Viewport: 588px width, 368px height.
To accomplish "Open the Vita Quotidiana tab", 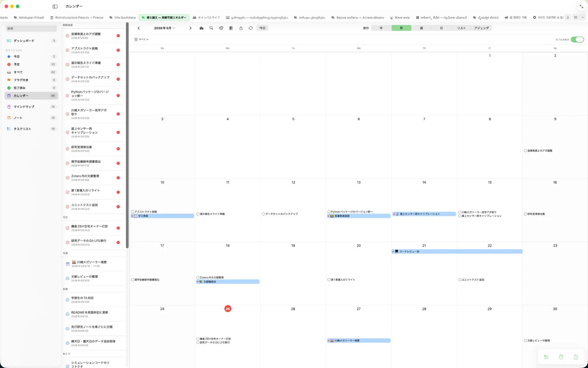I will coord(122,18).
